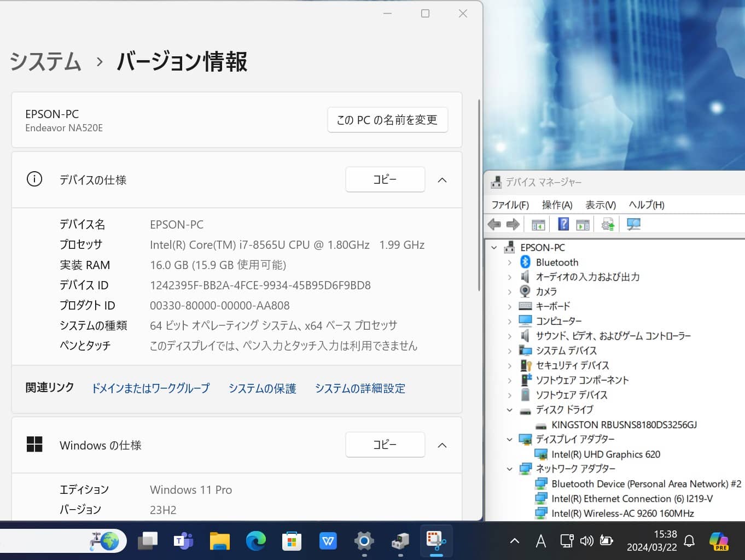Collapse the ネットワーク アダプター node
This screenshot has height=560, width=745.
click(510, 469)
